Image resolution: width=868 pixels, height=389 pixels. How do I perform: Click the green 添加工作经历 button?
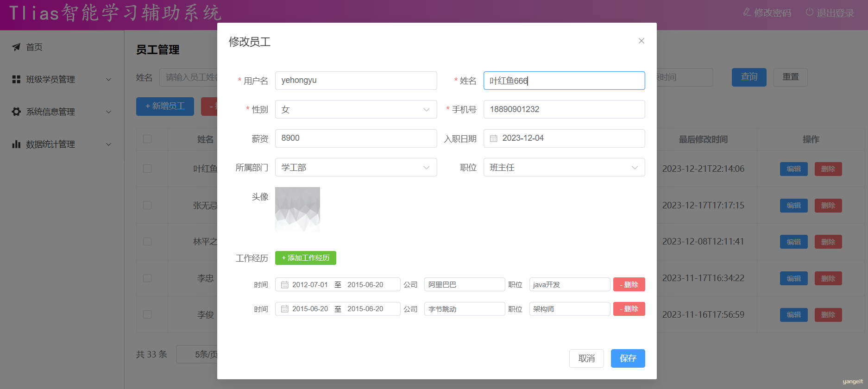pos(306,258)
